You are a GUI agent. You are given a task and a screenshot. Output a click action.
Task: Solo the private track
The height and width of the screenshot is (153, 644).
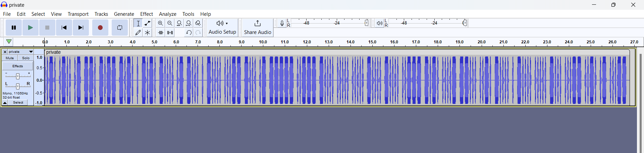pyautogui.click(x=26, y=58)
